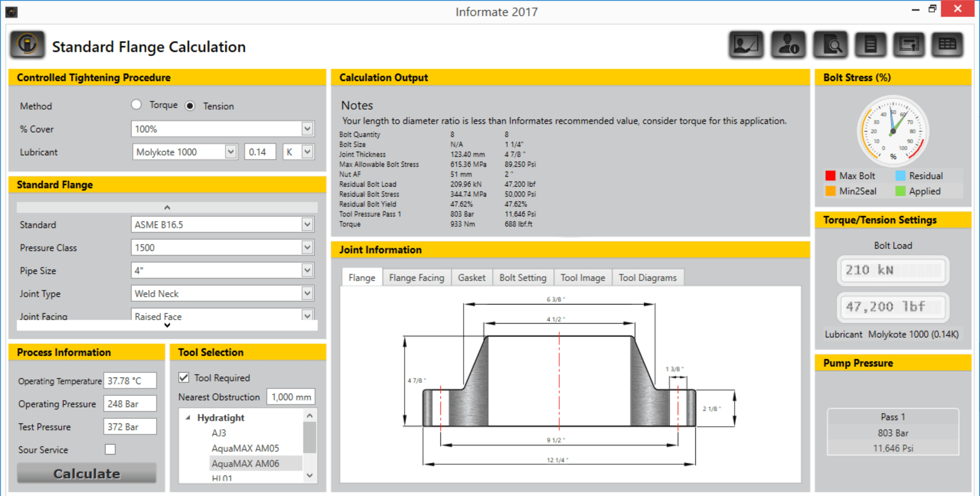980x496 pixels.
Task: Switch to the Gasket tab
Action: click(471, 278)
